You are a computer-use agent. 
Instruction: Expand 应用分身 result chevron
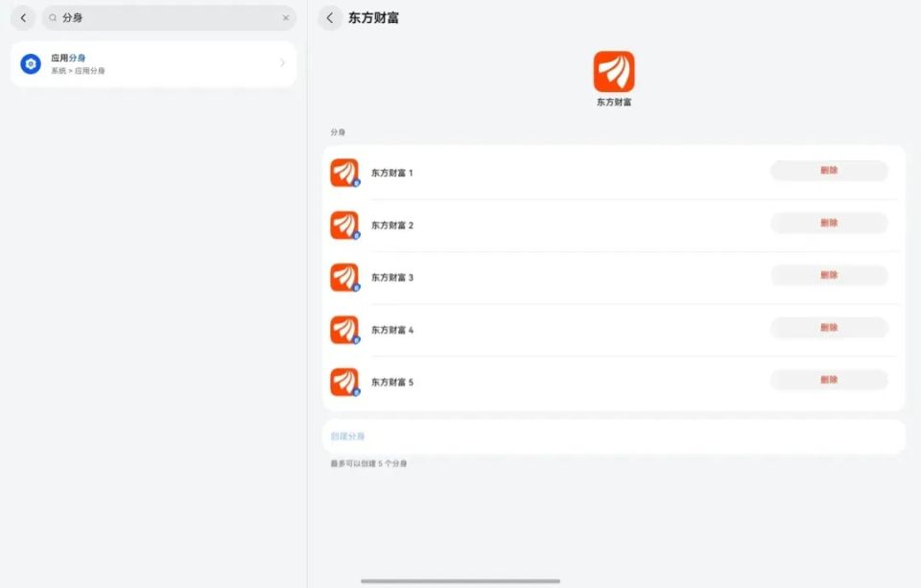click(282, 63)
